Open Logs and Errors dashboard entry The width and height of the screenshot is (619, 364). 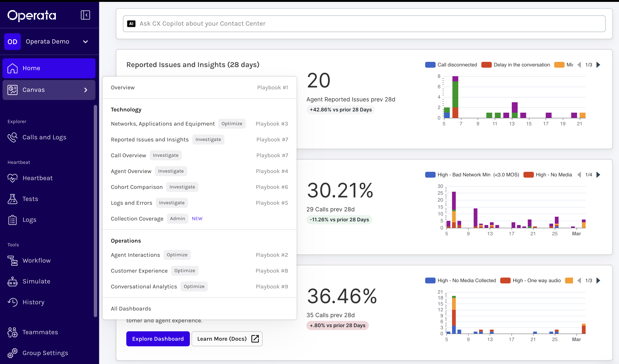coord(199,203)
